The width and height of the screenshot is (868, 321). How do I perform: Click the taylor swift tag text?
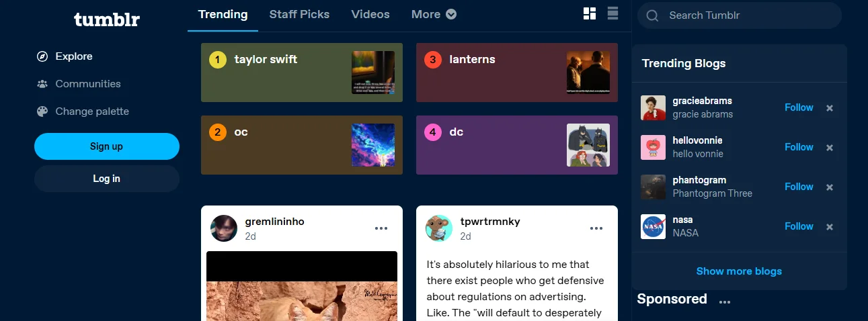266,59
